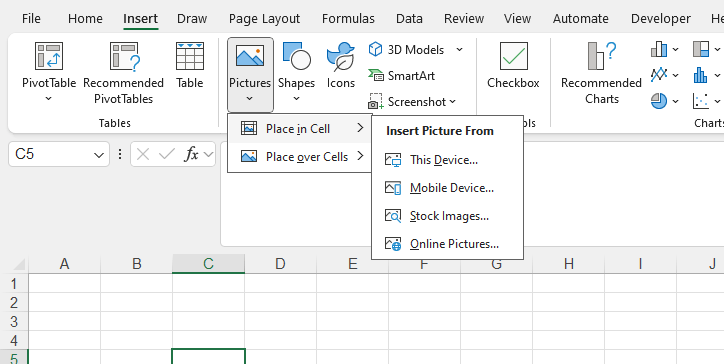Switch to the Draw tab
This screenshot has width=724, height=364.
point(192,18)
